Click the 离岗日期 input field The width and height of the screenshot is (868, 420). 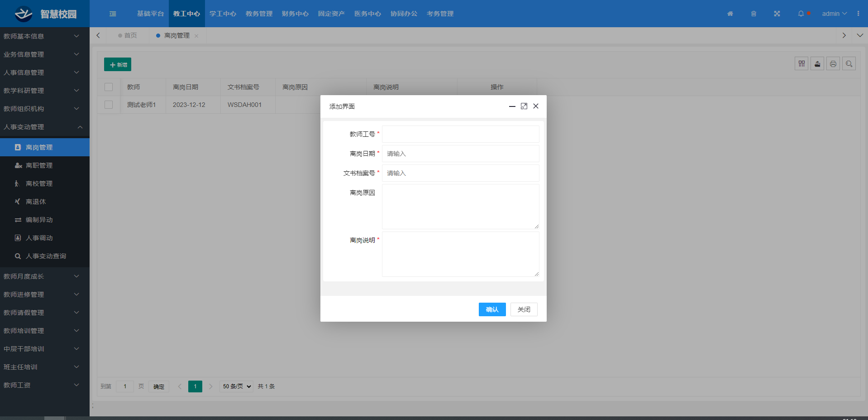(x=460, y=154)
